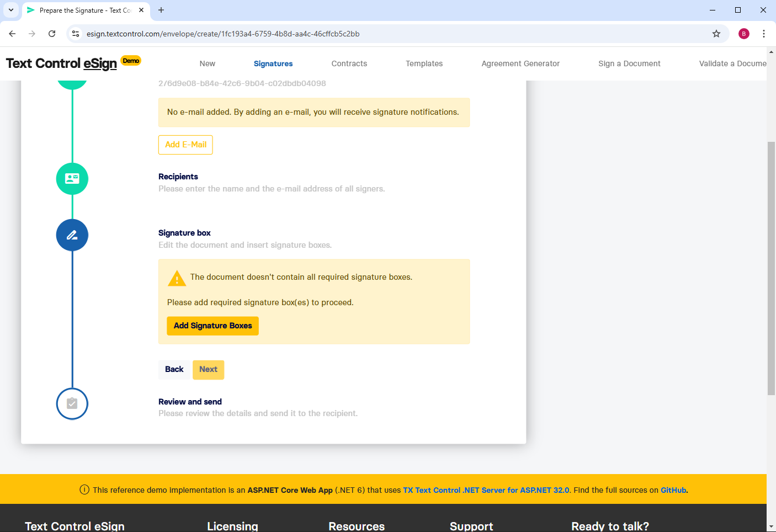Select Sign a Document
Viewport: 776px width, 532px height.
(x=629, y=63)
